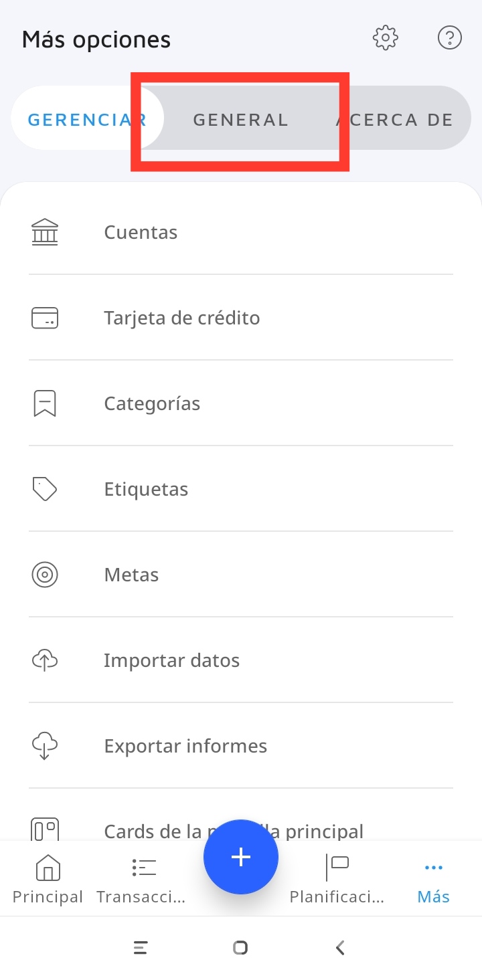
Task: Select the Gerenciar tab
Action: pos(86,120)
